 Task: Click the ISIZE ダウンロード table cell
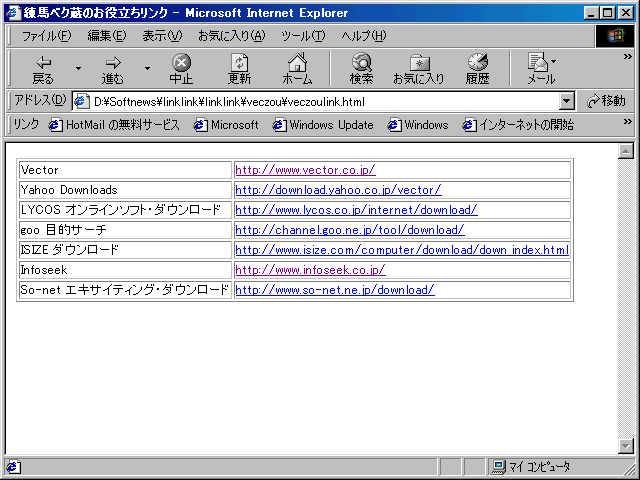126,250
